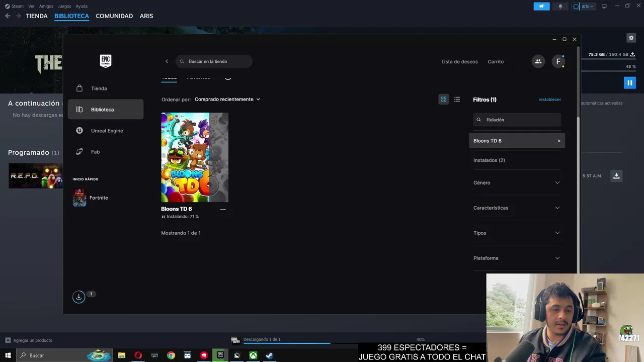Pause the Steam download
Image resolution: width=644 pixels, height=362 pixels.
tap(629, 82)
